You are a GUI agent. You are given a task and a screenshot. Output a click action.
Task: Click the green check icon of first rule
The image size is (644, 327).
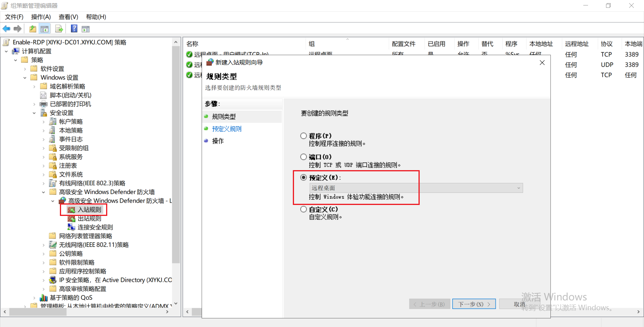coord(189,54)
